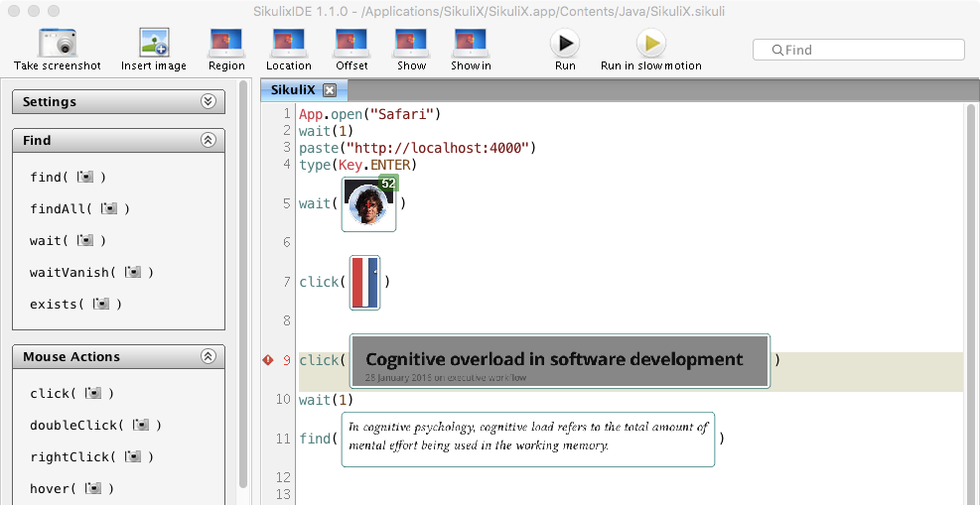
Task: Click the Insert image toolbar icon
Action: point(154,44)
